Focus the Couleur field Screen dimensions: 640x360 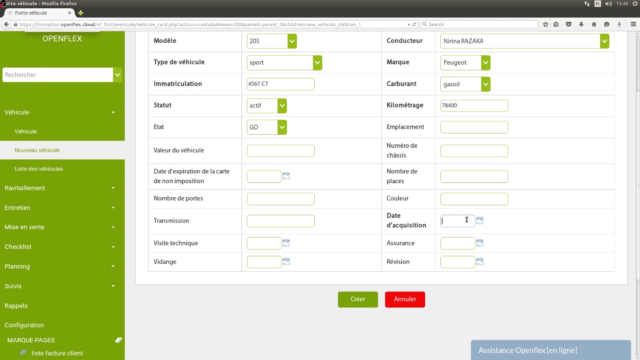474,199
